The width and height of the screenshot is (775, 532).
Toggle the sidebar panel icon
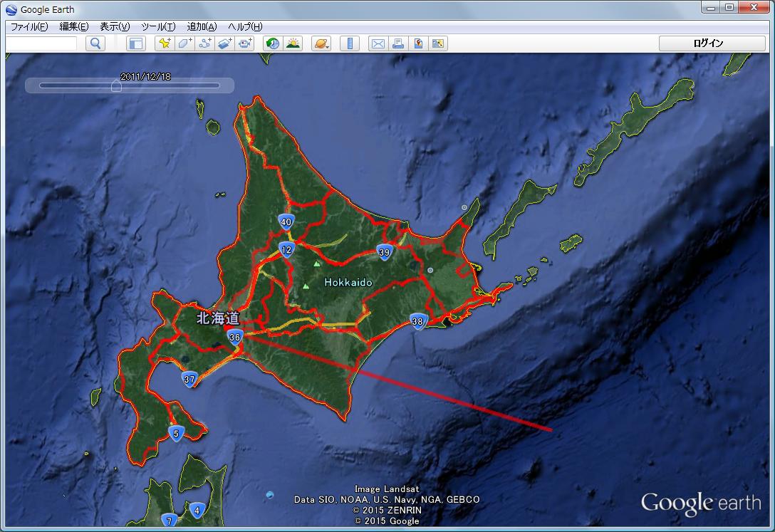(136, 43)
